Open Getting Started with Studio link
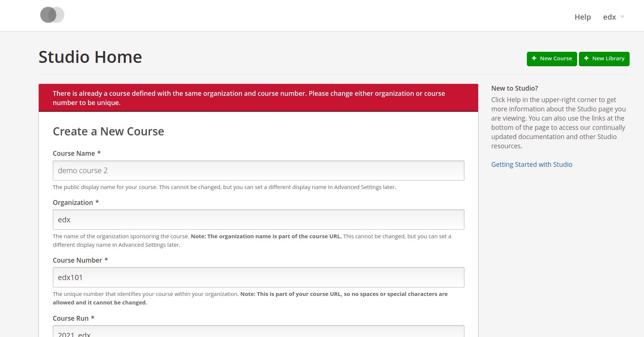 (x=532, y=165)
